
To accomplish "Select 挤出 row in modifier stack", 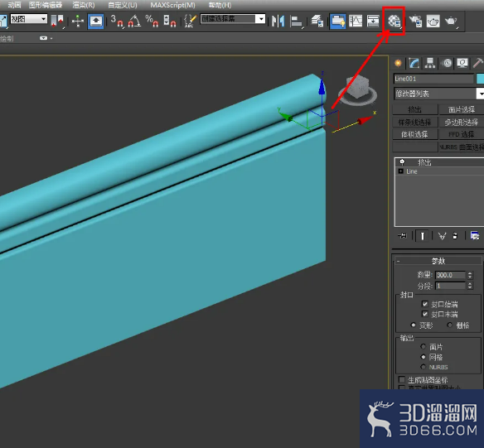I will pyautogui.click(x=439, y=162).
